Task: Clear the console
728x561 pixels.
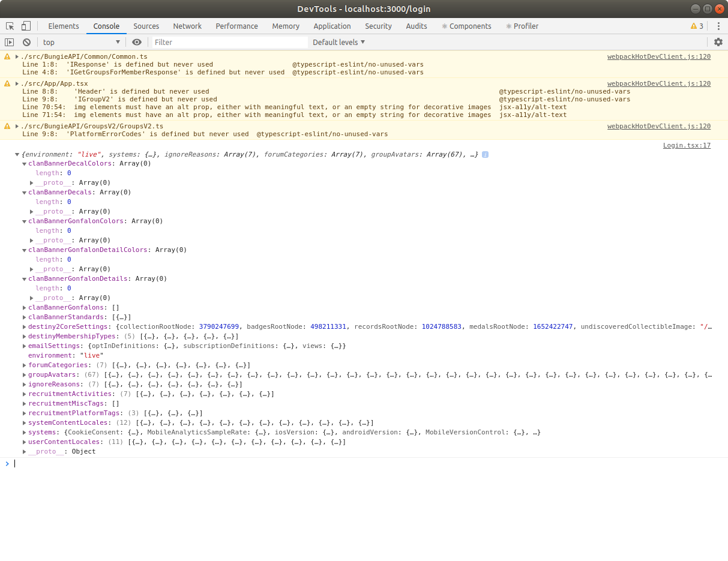Action: click(26, 42)
